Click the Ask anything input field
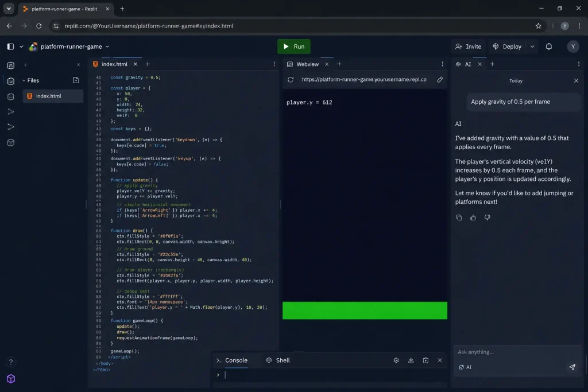Viewport: 588px width, 392px height. tap(517, 352)
